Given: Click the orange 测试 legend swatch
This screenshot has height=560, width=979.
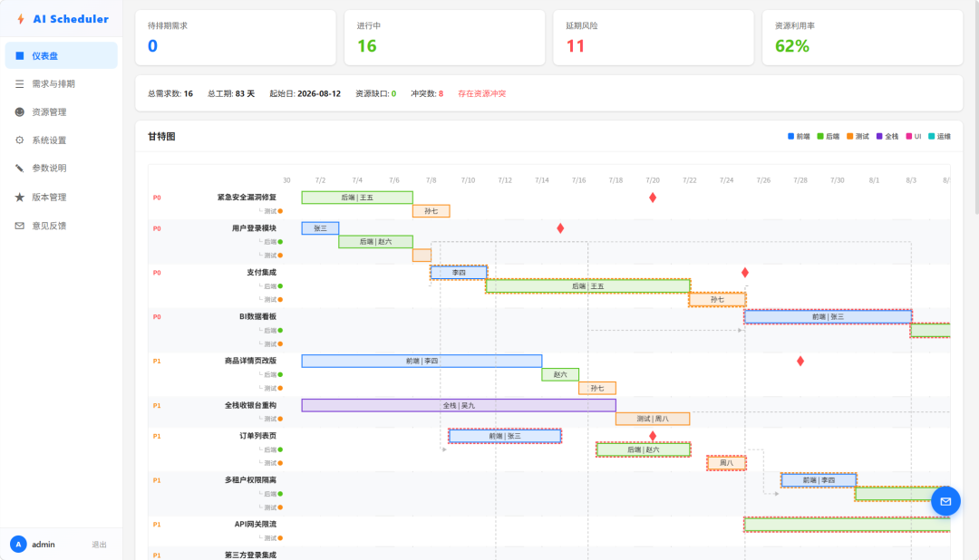Looking at the screenshot, I should pos(849,136).
